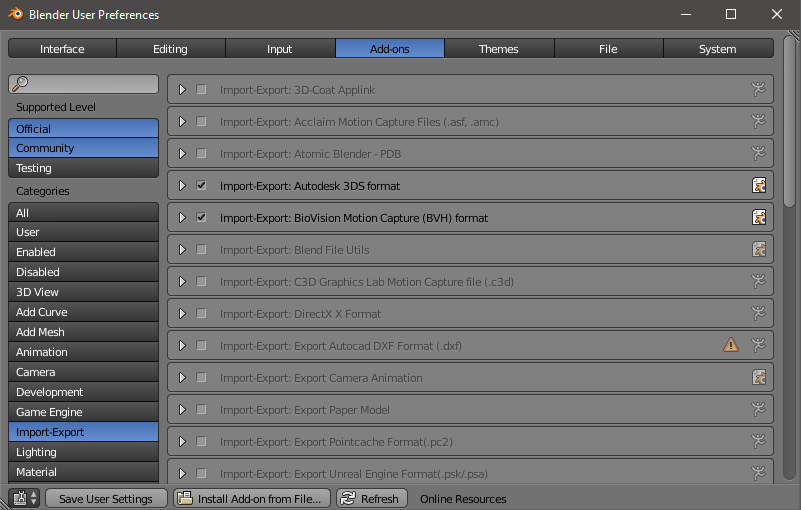Enable Export Autocad DXF Format checkbox
801x510 pixels.
(201, 345)
